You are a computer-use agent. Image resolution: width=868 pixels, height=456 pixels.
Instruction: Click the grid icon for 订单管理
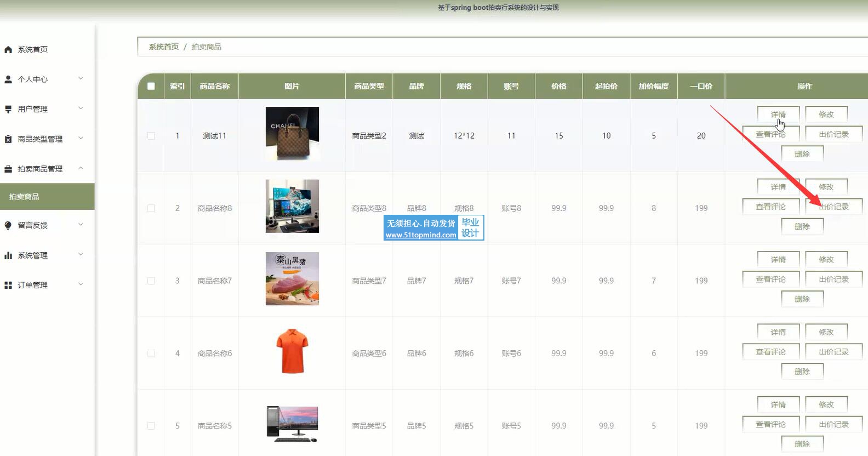8,285
